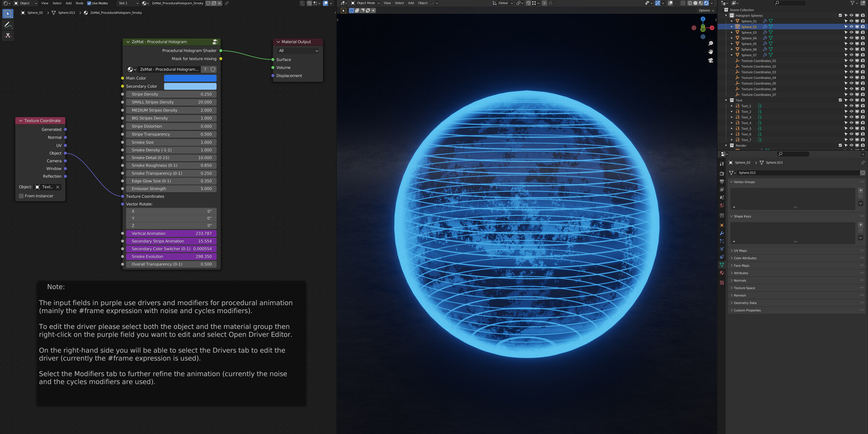Uncheck the From Instancer checkbox
The image size is (868, 434).
21,196
